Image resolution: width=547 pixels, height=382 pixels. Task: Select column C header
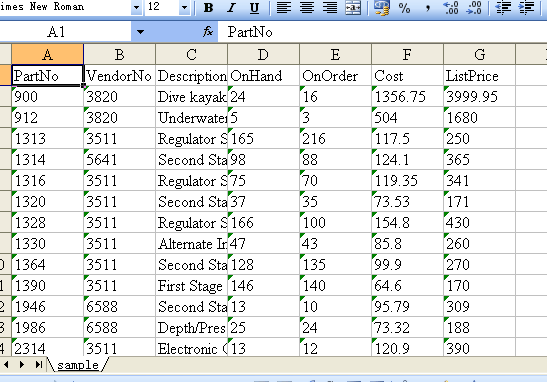[192, 54]
